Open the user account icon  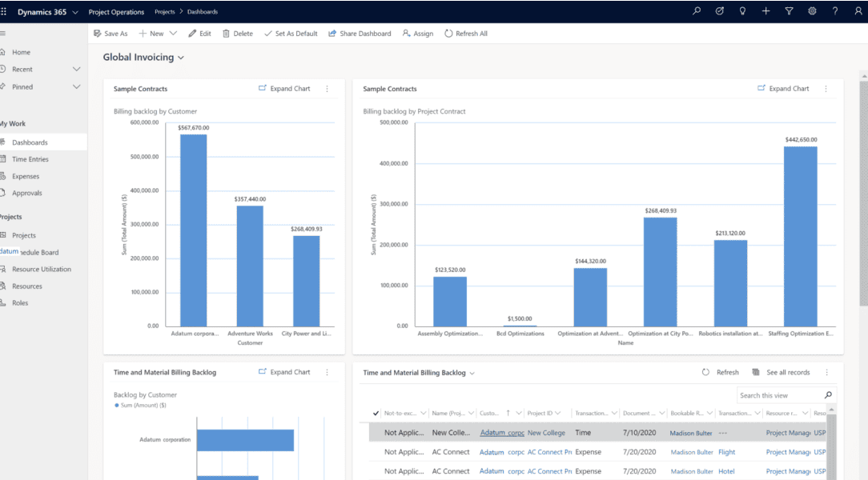(858, 11)
